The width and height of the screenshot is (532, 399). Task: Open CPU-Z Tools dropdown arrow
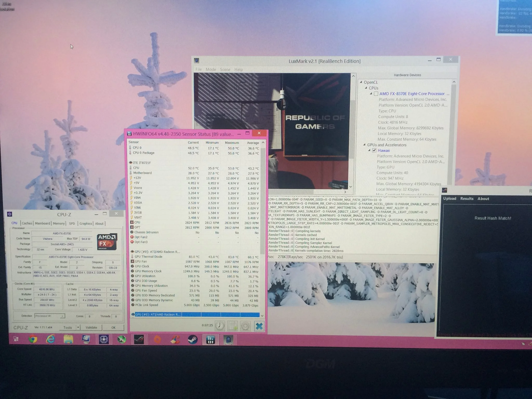point(78,327)
